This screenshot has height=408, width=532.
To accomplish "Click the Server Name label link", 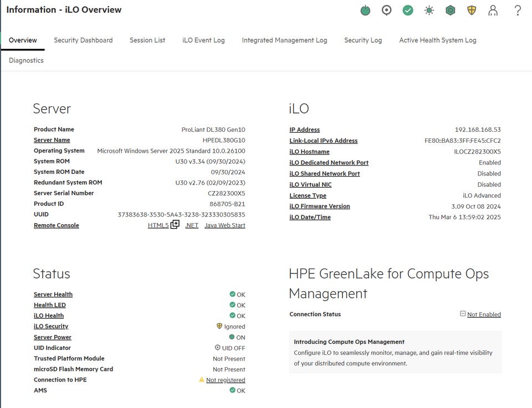I will pyautogui.click(x=52, y=140).
